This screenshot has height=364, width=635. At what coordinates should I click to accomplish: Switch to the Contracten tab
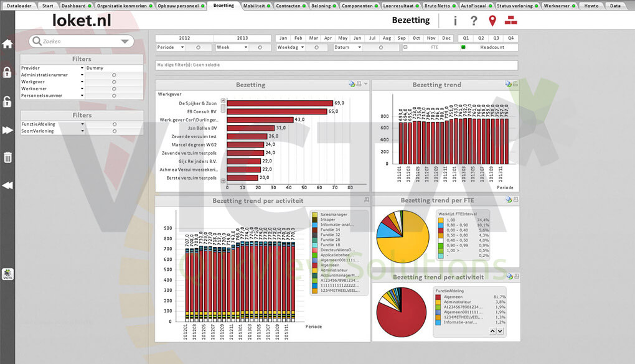click(290, 6)
